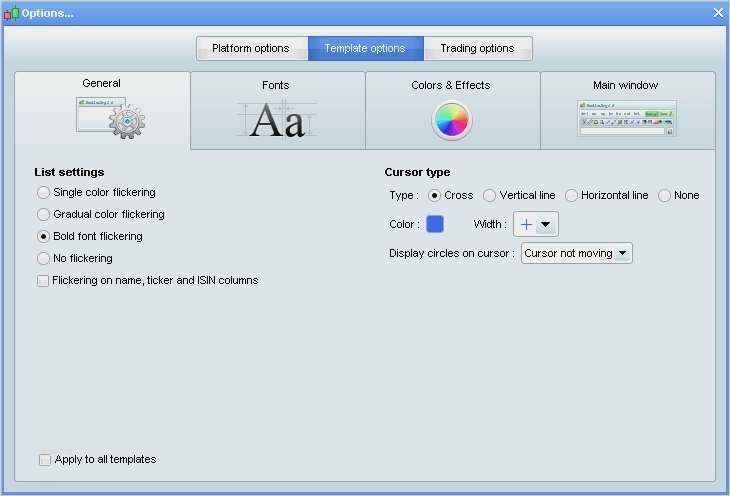This screenshot has height=496, width=730.
Task: Enable flickering on name, ticker and ISIN columns
Action: (x=43, y=281)
